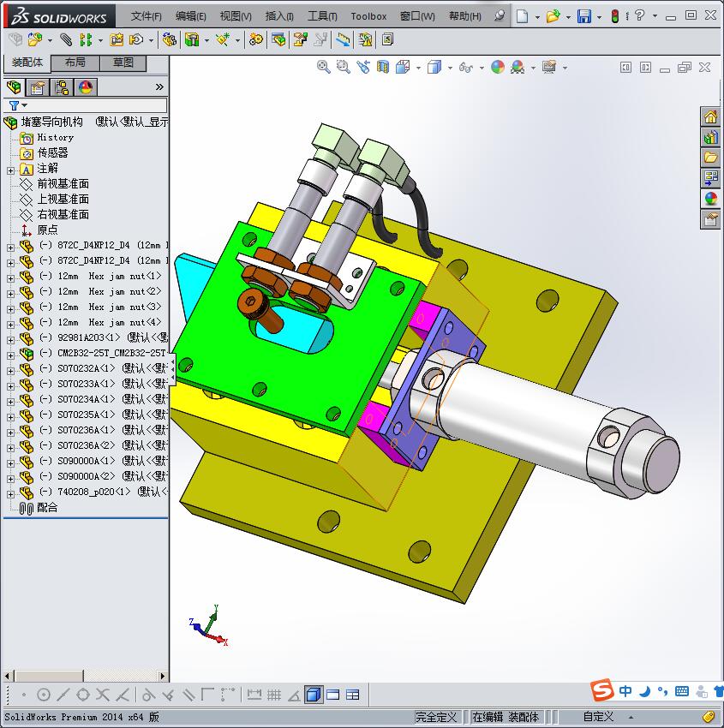Click Zoom to Fit magnifier icon
Viewport: 724px width, 728px height.
pos(324,68)
